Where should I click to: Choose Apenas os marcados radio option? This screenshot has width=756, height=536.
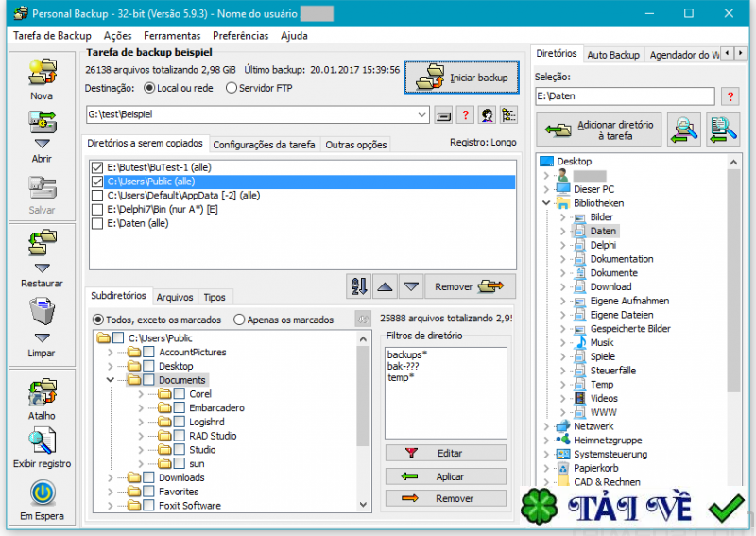coord(239,320)
